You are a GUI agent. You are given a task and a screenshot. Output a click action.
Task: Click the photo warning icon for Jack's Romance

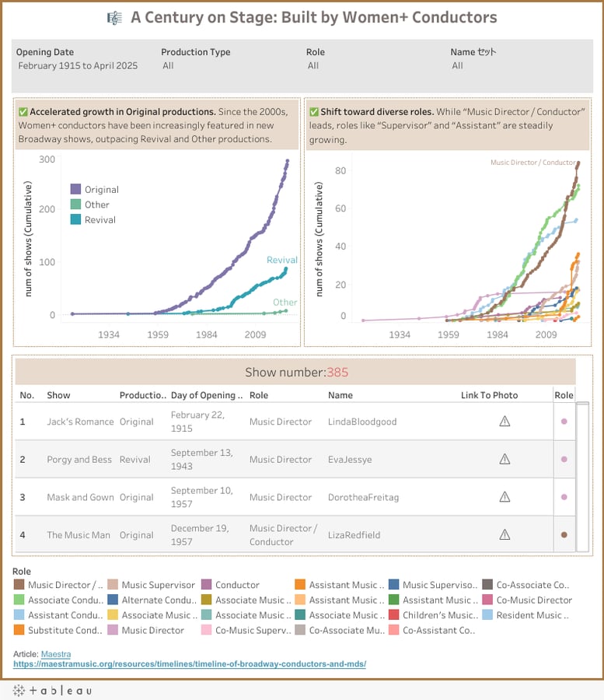click(504, 422)
